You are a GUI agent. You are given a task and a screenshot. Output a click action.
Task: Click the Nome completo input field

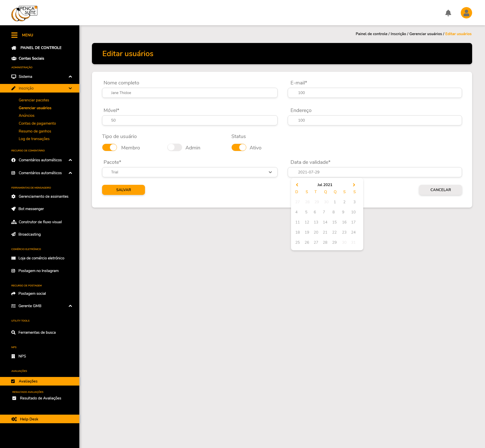(x=190, y=93)
